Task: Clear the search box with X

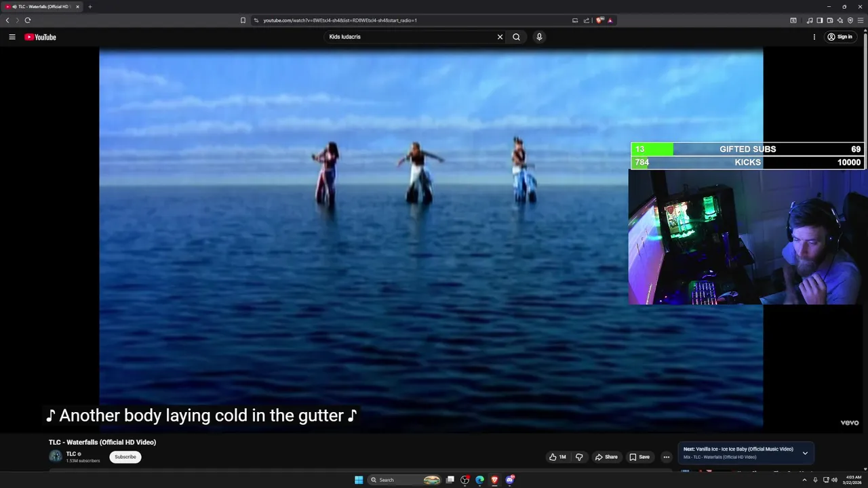Action: [x=500, y=37]
